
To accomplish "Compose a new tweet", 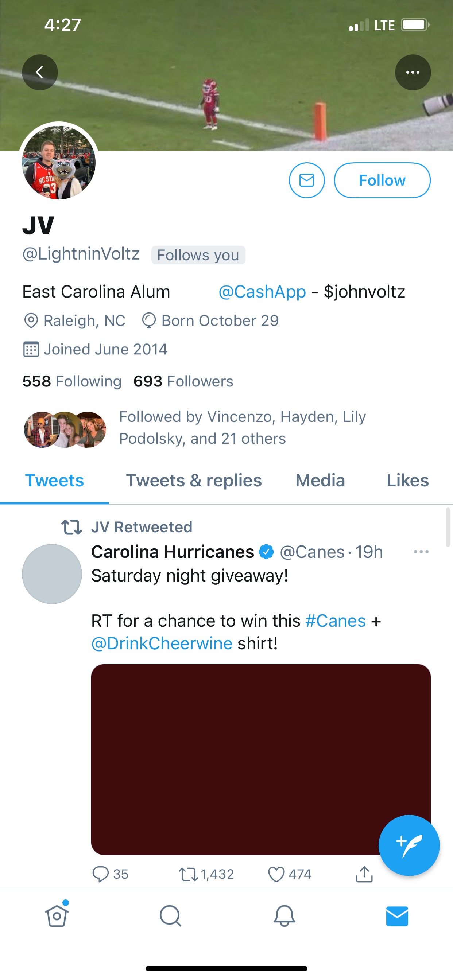I will coord(409,845).
